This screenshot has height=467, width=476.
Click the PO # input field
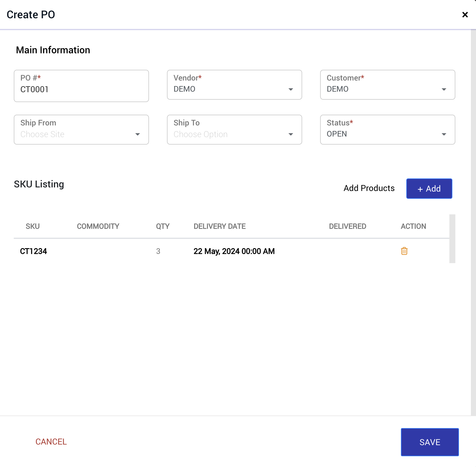click(x=81, y=86)
